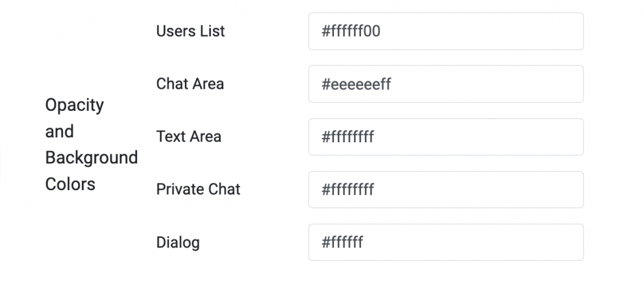The image size is (644, 289).
Task: Click the Users List color input field
Action: click(445, 31)
